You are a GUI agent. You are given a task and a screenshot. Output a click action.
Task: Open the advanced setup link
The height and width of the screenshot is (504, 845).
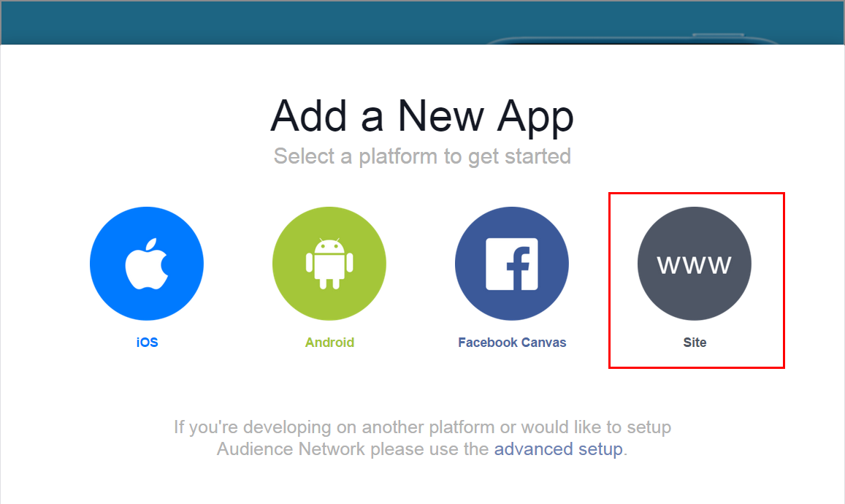pos(558,449)
